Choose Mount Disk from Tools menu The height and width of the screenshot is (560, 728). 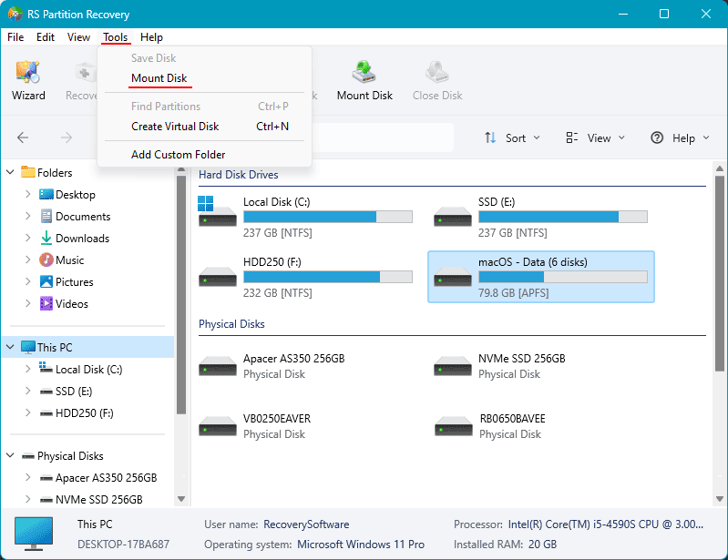pyautogui.click(x=159, y=78)
